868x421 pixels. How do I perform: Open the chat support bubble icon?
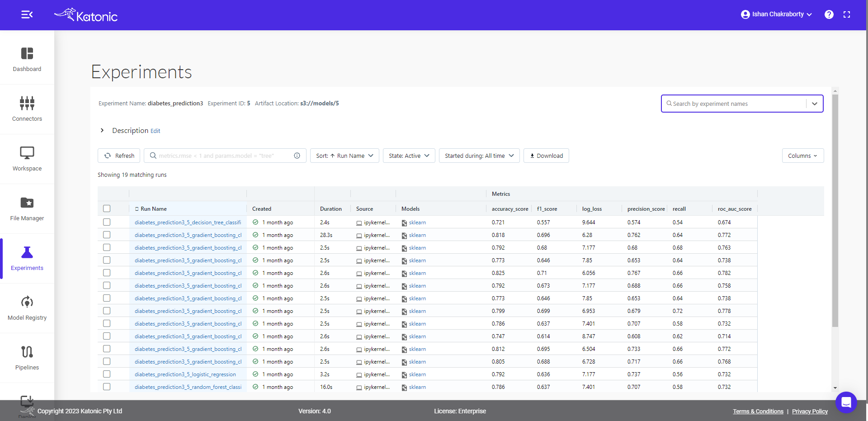(x=846, y=402)
